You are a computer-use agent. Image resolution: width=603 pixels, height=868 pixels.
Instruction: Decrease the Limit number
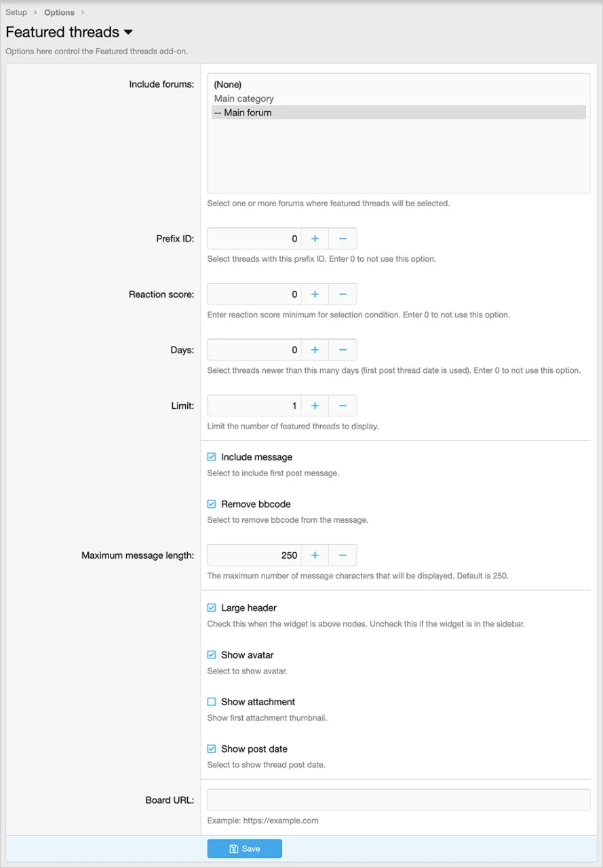343,406
